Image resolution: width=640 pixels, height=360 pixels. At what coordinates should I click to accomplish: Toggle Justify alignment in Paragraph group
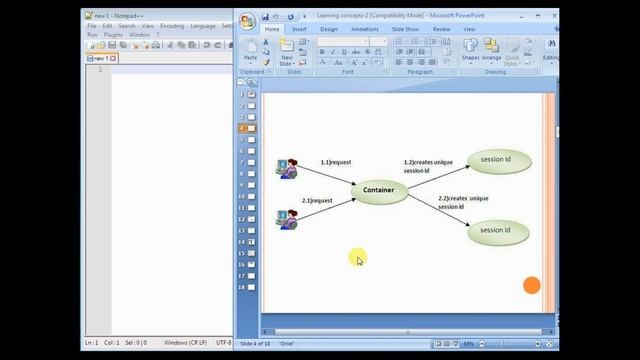pyautogui.click(x=432, y=62)
